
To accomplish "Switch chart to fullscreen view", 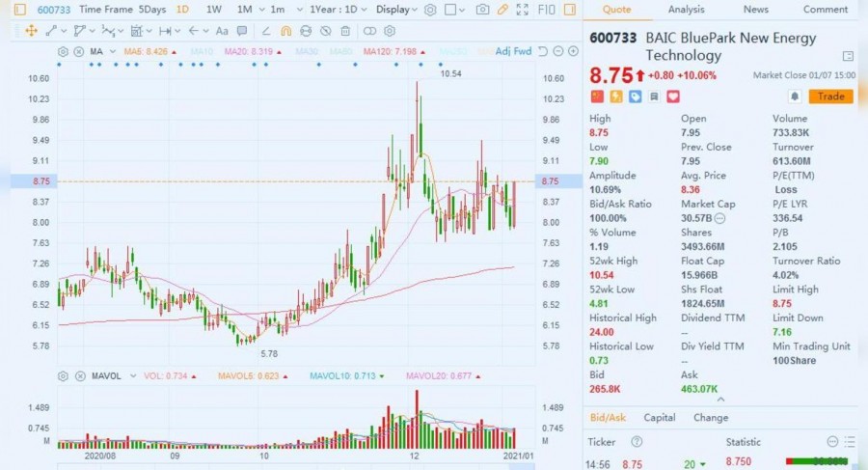I will point(522,10).
